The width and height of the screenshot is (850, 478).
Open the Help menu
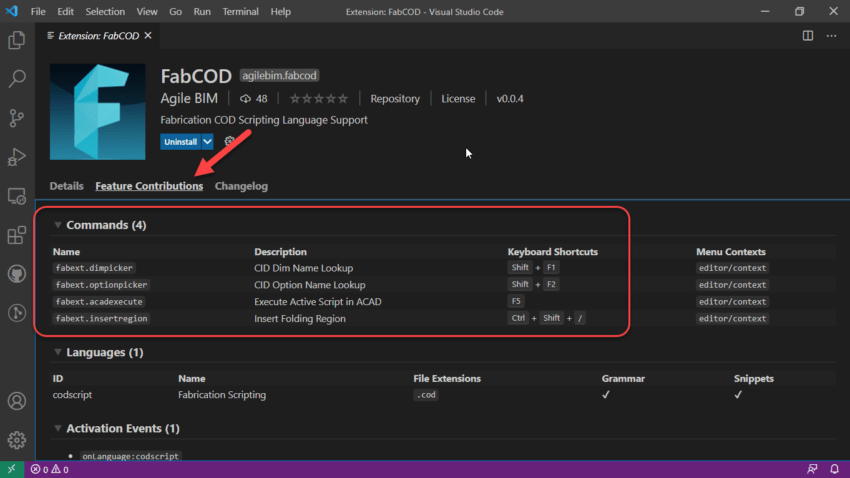(x=281, y=11)
